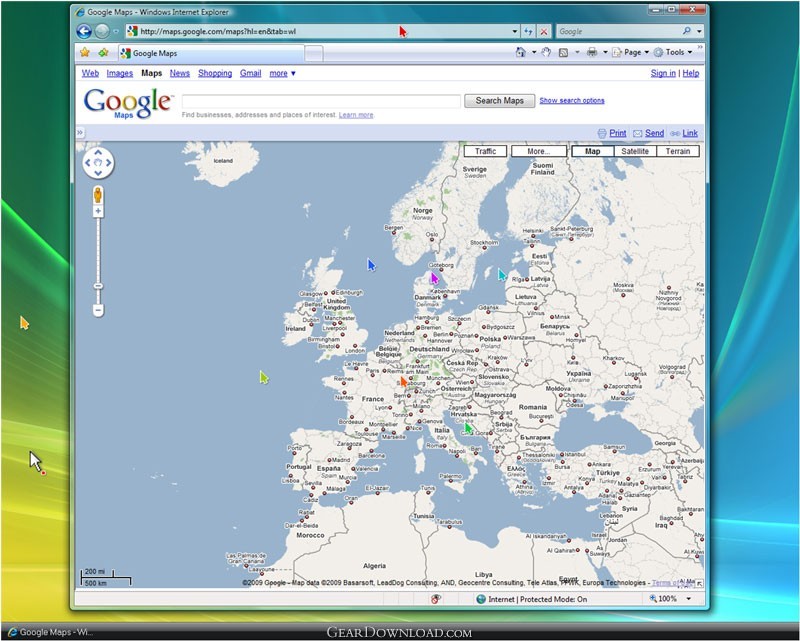Switch to Map view
800x641 pixels.
click(592, 151)
